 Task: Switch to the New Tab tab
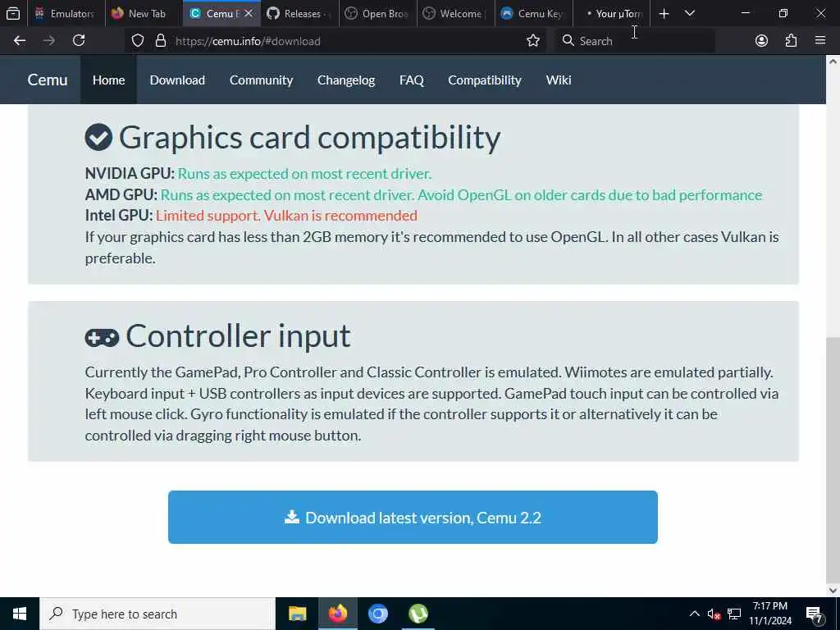point(144,13)
